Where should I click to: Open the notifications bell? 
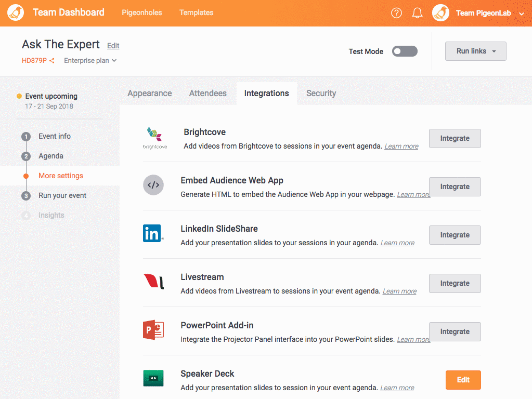(417, 13)
